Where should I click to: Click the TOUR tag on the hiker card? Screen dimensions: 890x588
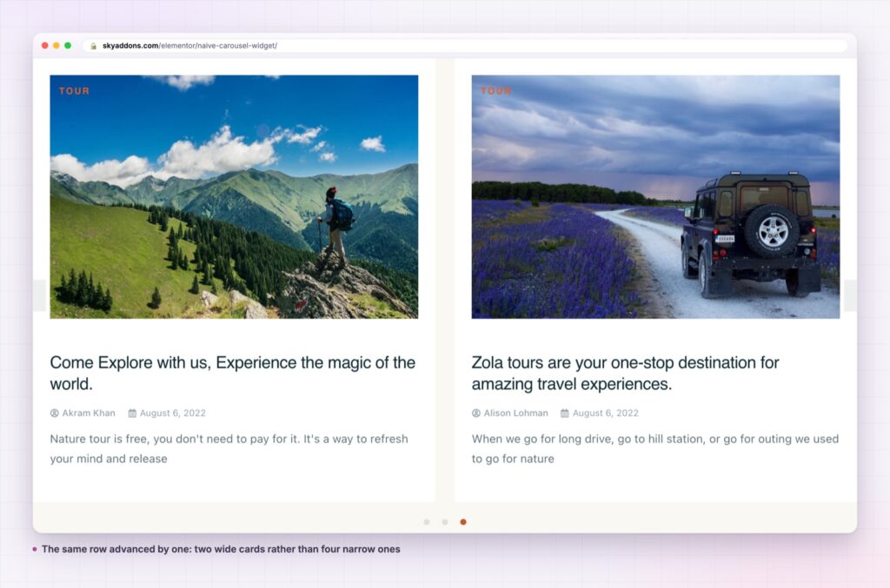point(75,90)
